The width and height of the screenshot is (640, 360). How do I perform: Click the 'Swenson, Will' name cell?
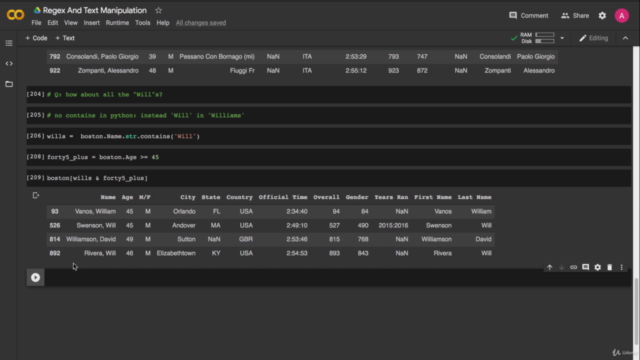pyautogui.click(x=96, y=225)
